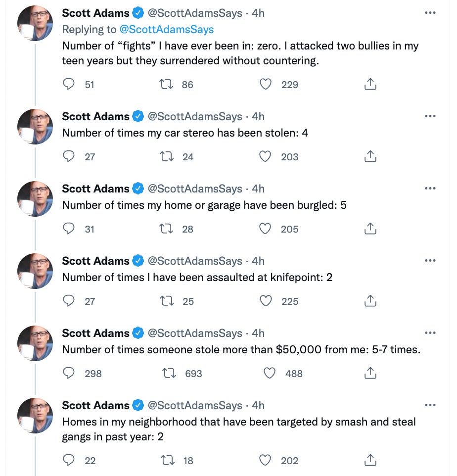Open Scott Adams name on the car stereo tweet
This screenshot has height=476, width=457.
coord(95,116)
